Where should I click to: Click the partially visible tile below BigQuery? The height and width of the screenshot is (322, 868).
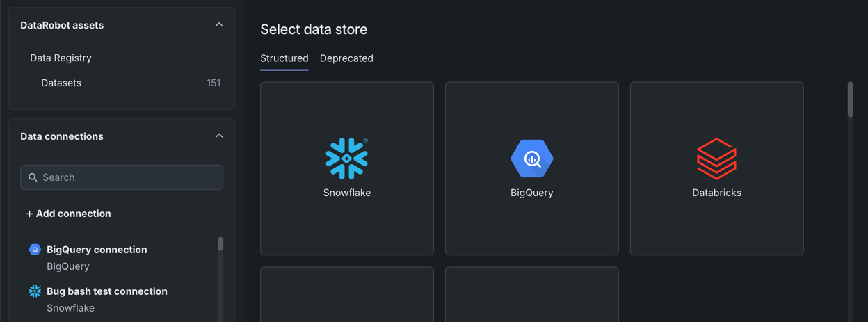[x=532, y=294]
